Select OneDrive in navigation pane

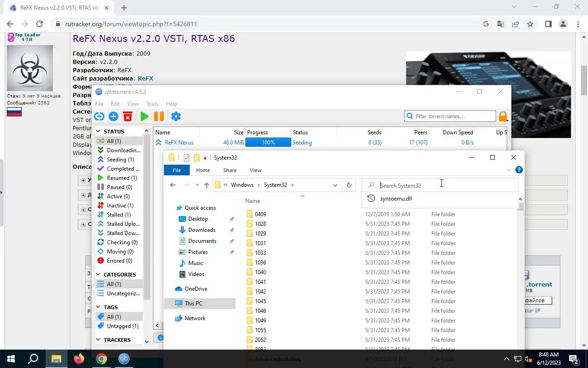[x=196, y=289]
